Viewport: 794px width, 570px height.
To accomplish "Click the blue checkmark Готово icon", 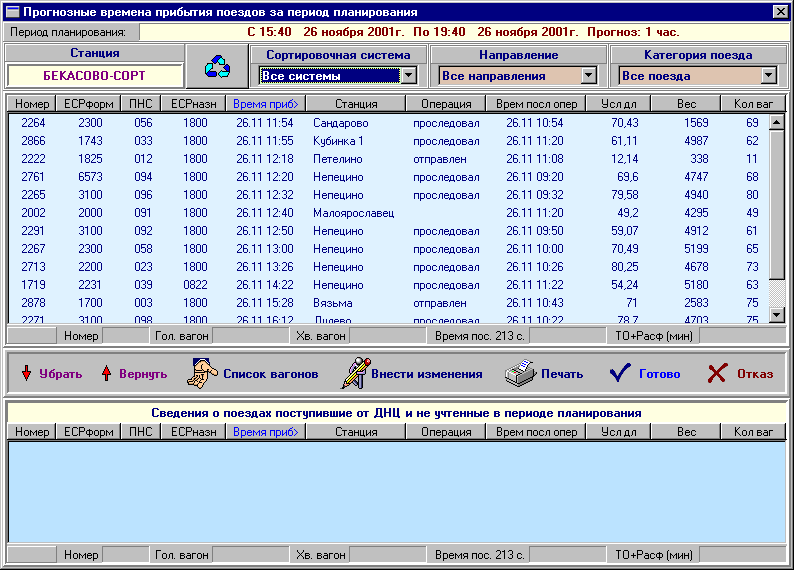I will 620,373.
